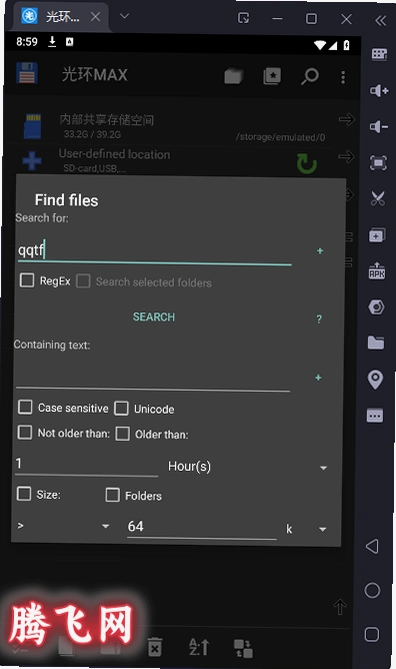This screenshot has width=396, height=669.
Task: Open the hexagon settings icon in sidebar
Action: pos(376,307)
